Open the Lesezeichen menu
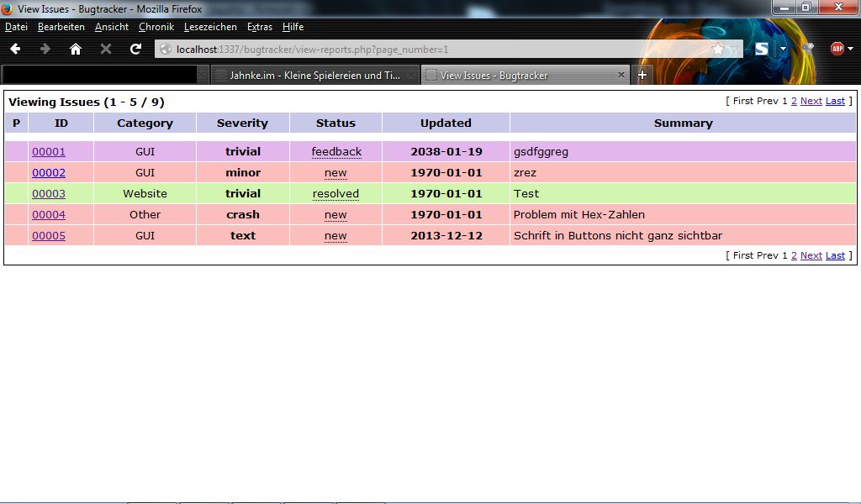This screenshot has width=861, height=504. click(210, 27)
